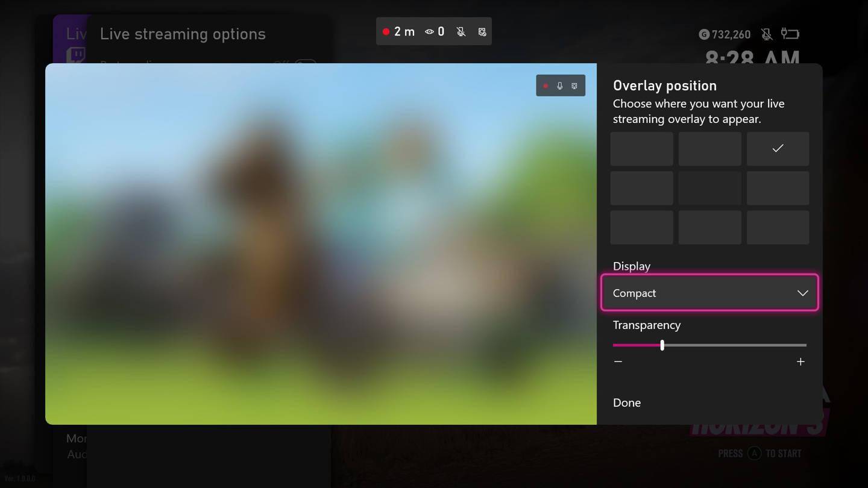
Task: Open the viewer count eye icon
Action: coord(429,31)
